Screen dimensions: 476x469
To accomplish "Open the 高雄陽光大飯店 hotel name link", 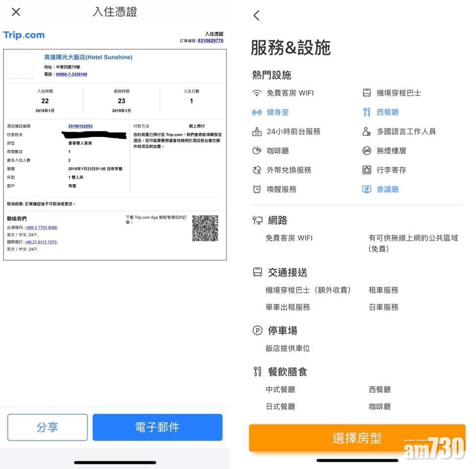I will pos(88,57).
